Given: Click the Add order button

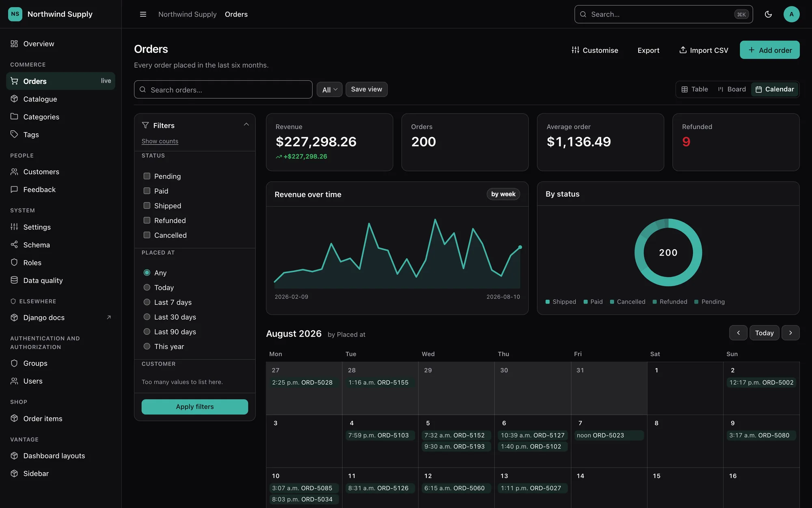Looking at the screenshot, I should tap(769, 50).
